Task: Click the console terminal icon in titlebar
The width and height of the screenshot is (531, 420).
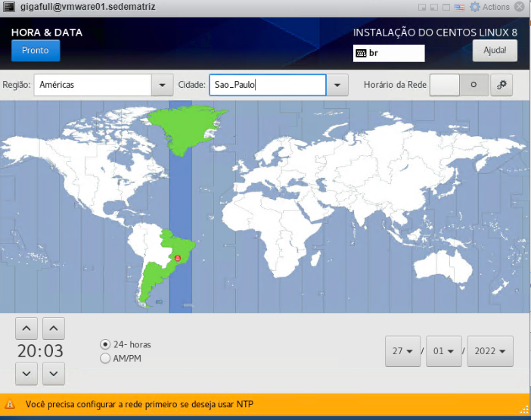Action: point(9,7)
